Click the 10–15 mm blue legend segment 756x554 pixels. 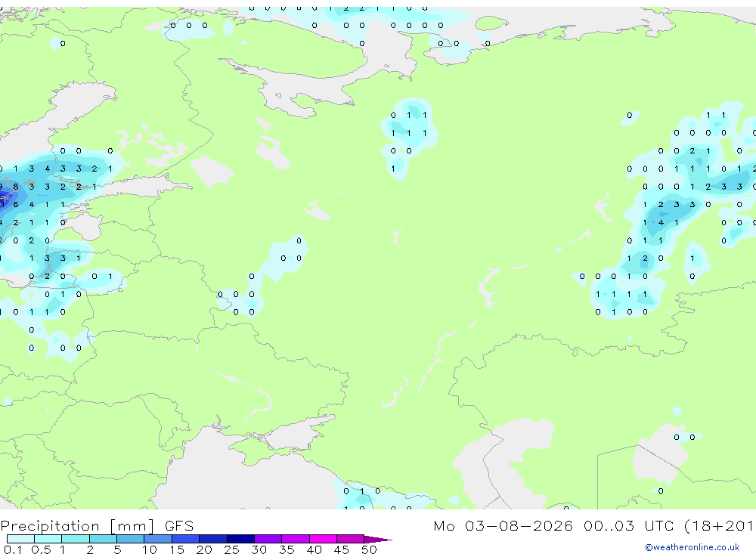click(158, 539)
